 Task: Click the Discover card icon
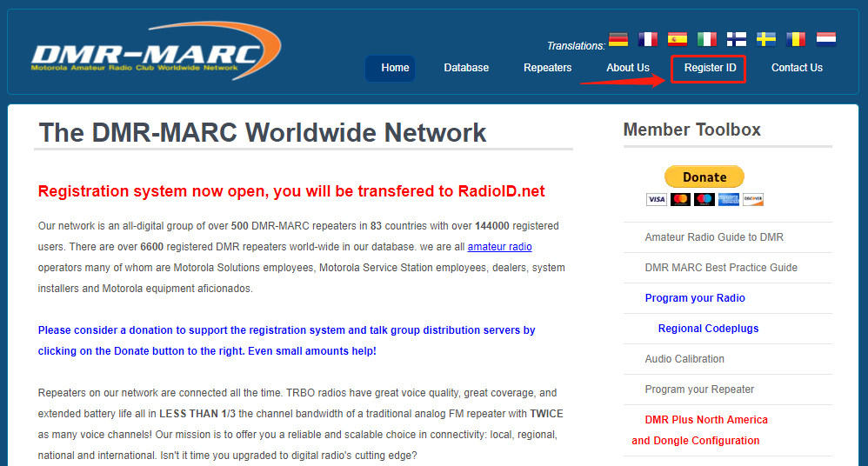coord(753,199)
